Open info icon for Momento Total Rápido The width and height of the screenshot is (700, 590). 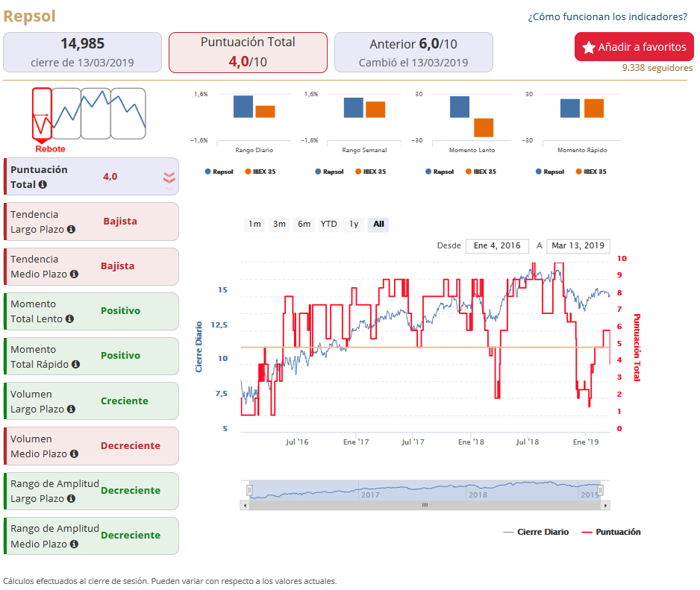pos(76,364)
